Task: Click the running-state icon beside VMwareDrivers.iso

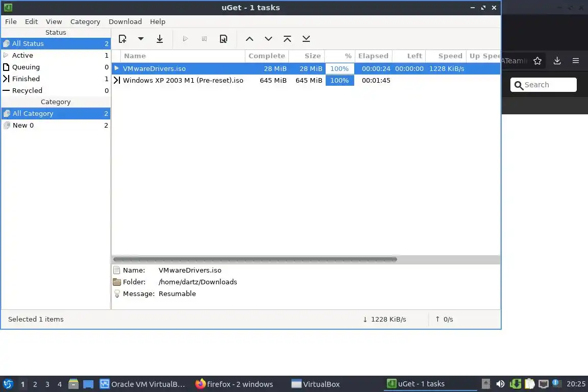Action: (x=116, y=68)
